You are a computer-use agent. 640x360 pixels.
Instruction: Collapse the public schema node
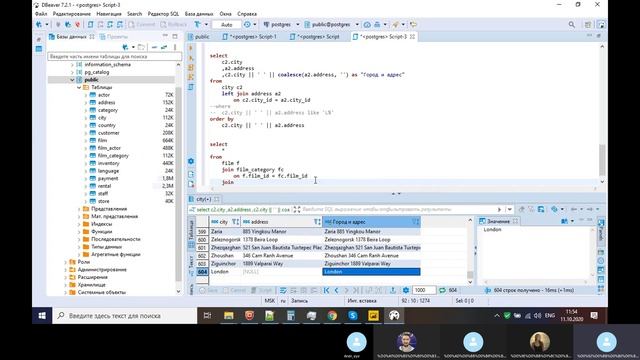[72, 80]
